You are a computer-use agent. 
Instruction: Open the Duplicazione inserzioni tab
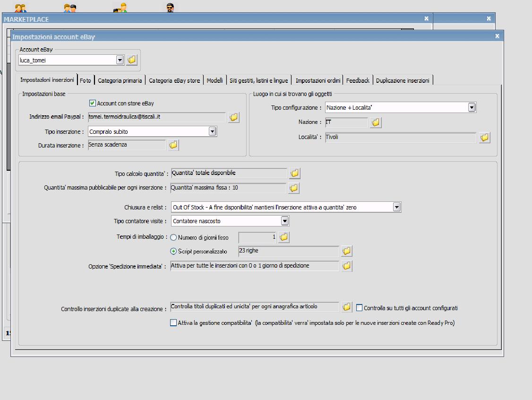(403, 80)
